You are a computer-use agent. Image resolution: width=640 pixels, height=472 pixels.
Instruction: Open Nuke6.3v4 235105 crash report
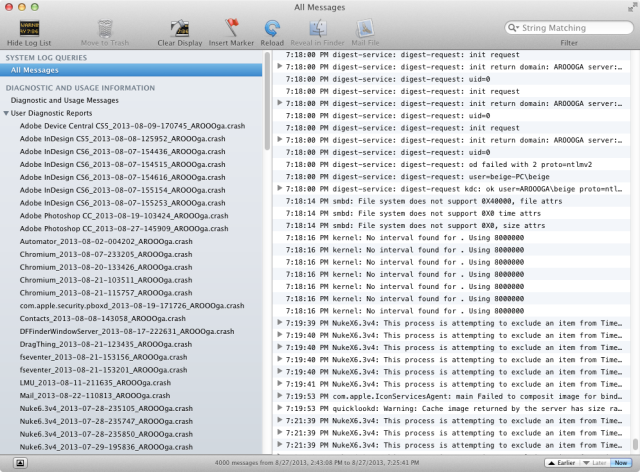point(106,408)
